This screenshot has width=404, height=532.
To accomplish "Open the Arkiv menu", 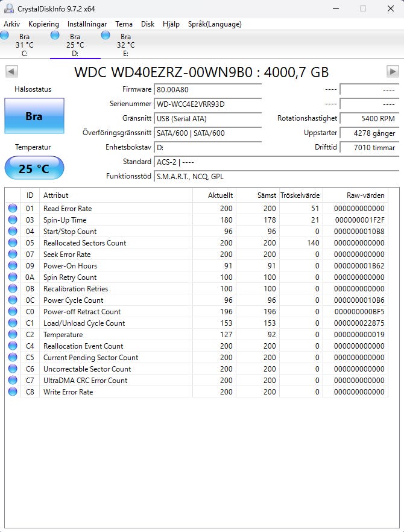I will [12, 24].
